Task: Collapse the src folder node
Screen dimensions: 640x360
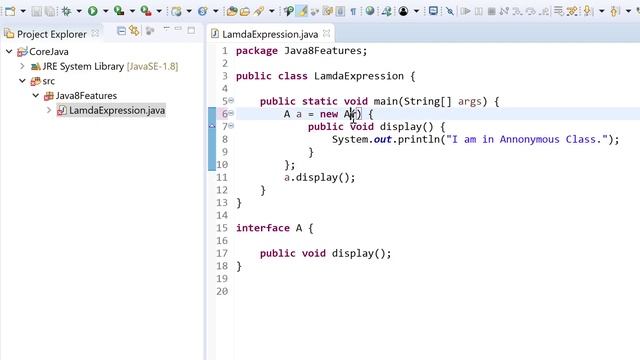Action: tap(22, 81)
